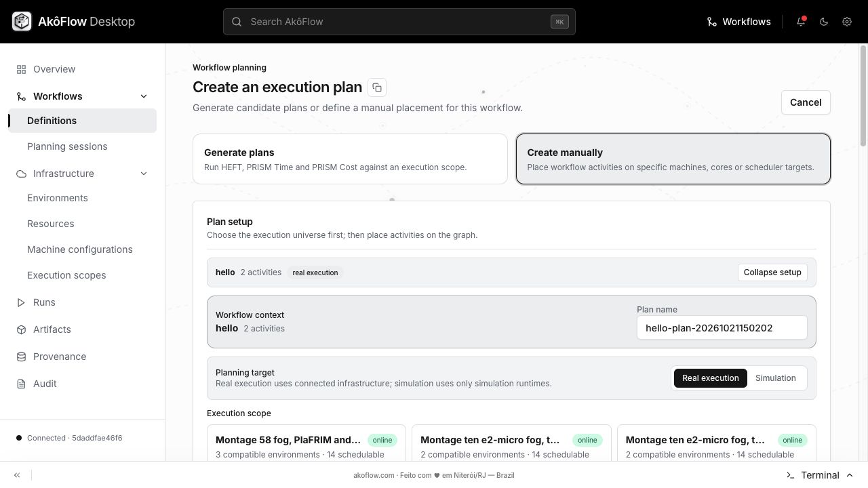This screenshot has height=488, width=868.
Task: Open Definitions under Workflows
Action: click(x=83, y=121)
